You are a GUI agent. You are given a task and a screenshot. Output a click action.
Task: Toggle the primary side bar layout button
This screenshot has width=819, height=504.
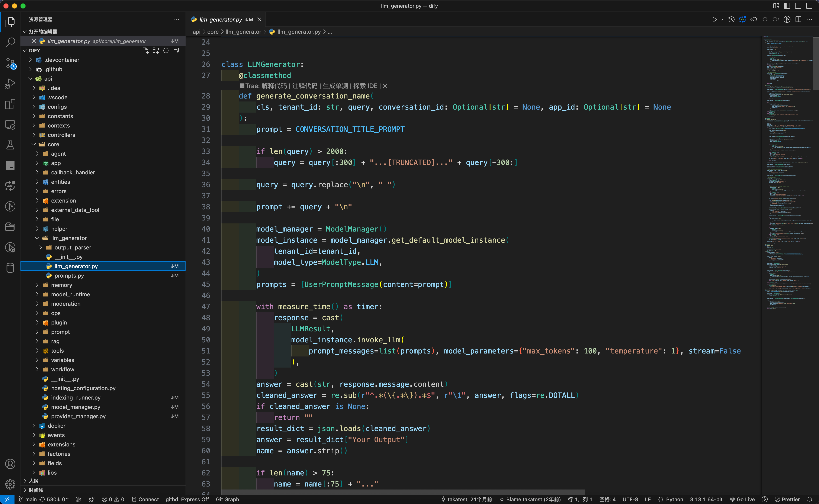click(x=787, y=6)
